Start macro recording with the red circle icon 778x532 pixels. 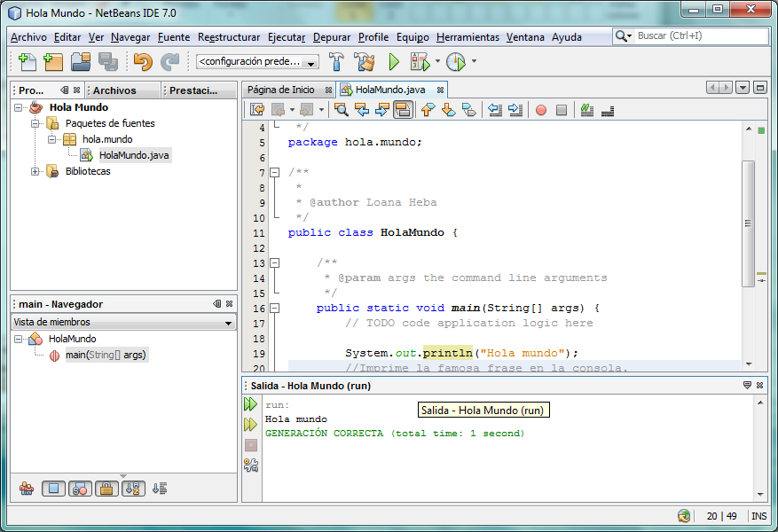pyautogui.click(x=542, y=110)
